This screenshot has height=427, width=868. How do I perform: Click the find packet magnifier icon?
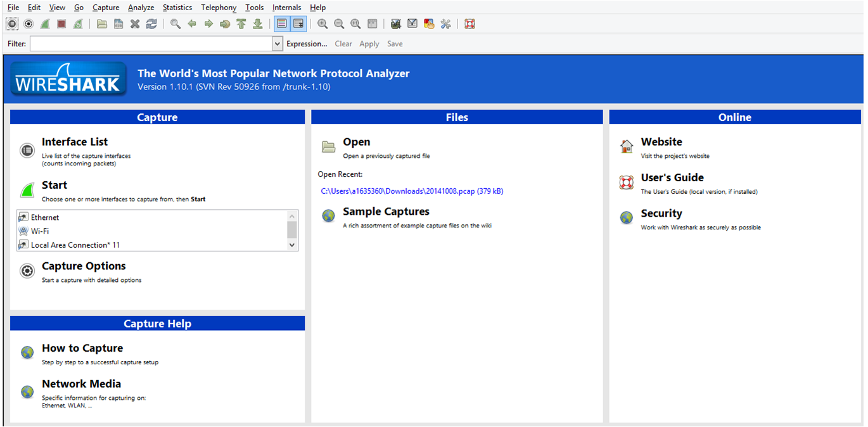pyautogui.click(x=176, y=24)
